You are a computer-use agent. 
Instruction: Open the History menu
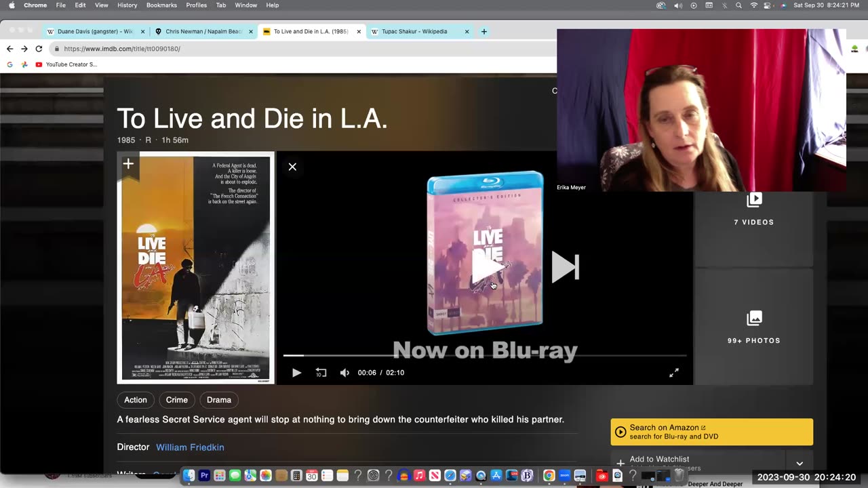(x=127, y=5)
